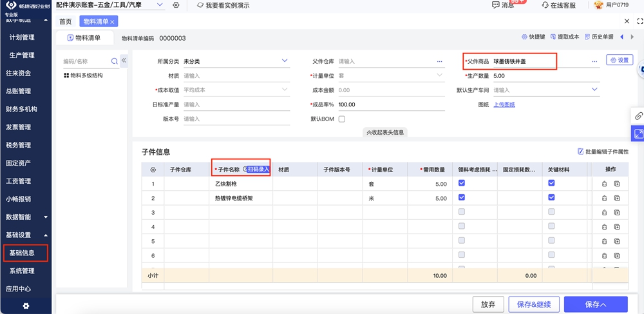Click the 保存&继续 button

tap(534, 304)
